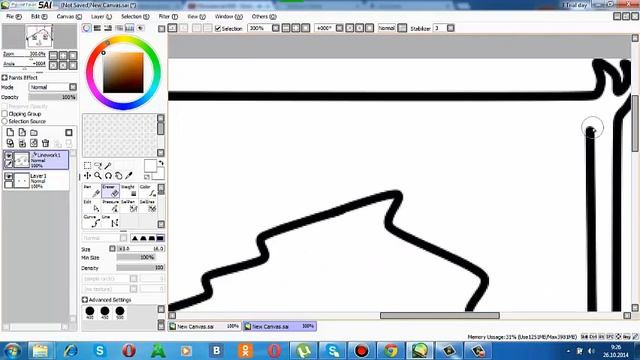The height and width of the screenshot is (360, 640).
Task: Adjust the Min Size slider
Action: (135, 258)
